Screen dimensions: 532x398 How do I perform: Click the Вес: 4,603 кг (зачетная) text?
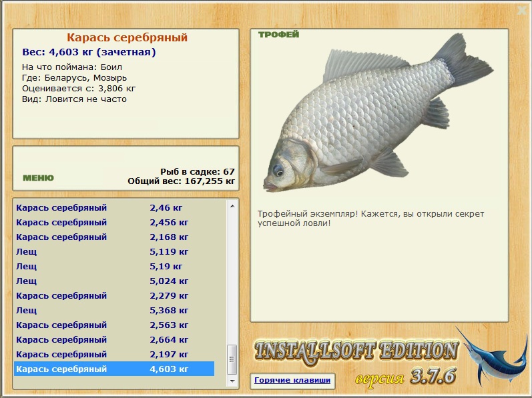(89, 52)
